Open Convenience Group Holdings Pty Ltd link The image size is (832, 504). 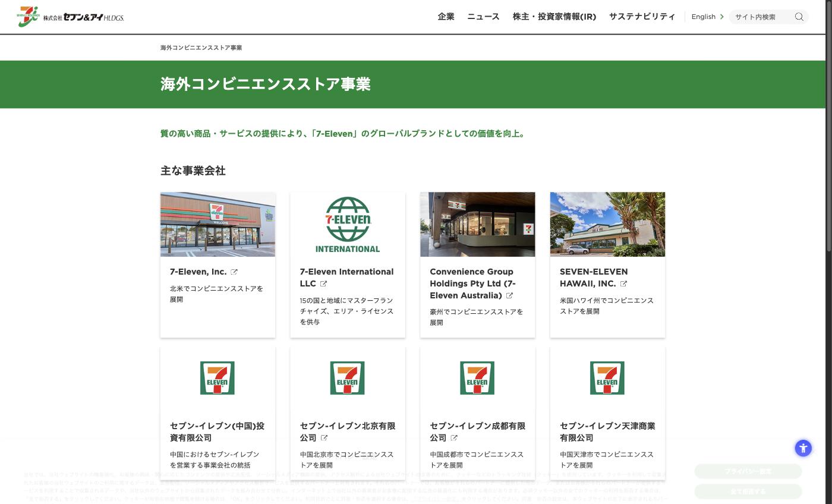(x=472, y=283)
